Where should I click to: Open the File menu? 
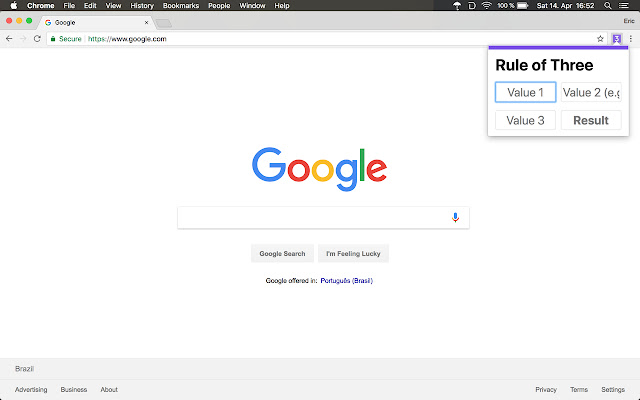(69, 6)
